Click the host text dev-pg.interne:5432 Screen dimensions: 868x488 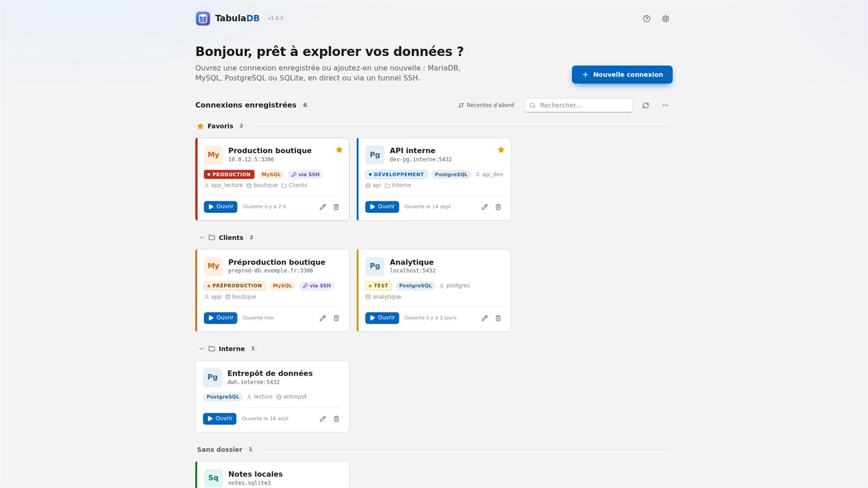[x=421, y=160]
